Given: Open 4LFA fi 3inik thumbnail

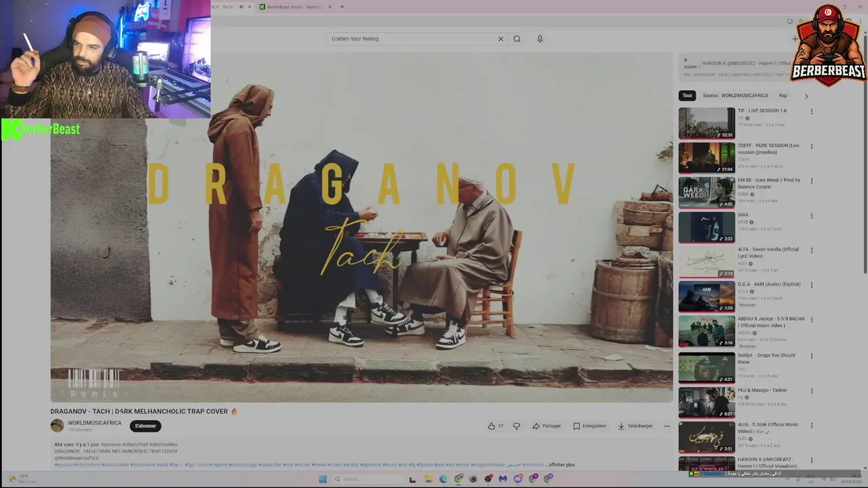Looking at the screenshot, I should point(707,437).
